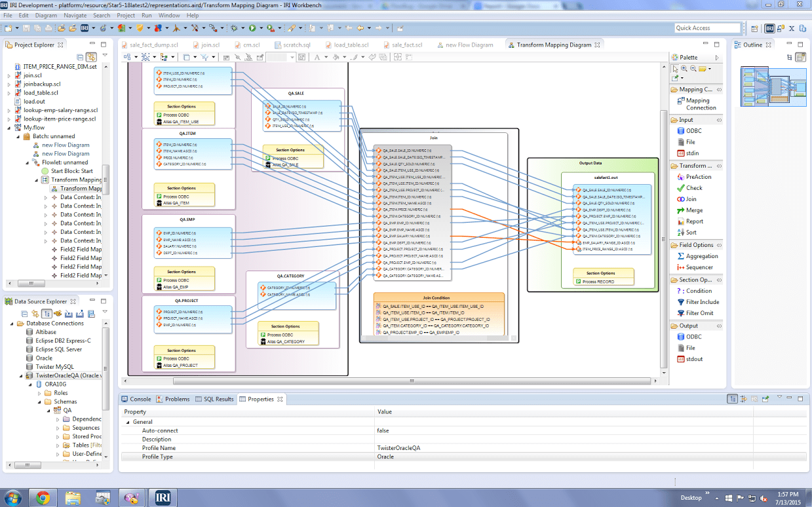Click the Desktop toolbar label in taskbar
812x507 pixels.
[691, 498]
